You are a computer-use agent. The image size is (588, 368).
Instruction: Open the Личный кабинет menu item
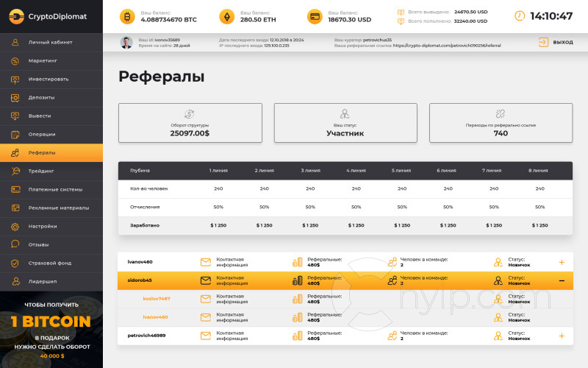click(51, 43)
